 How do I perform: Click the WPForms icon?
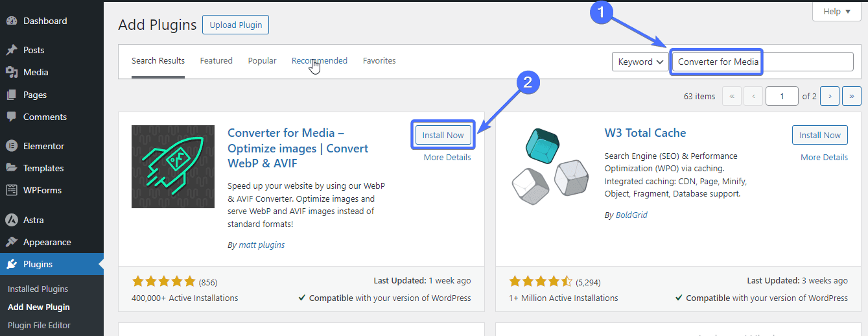pos(12,190)
